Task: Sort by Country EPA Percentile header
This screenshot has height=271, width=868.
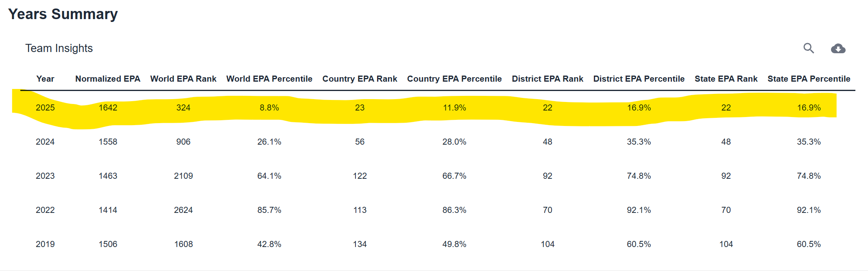Action: tap(454, 79)
